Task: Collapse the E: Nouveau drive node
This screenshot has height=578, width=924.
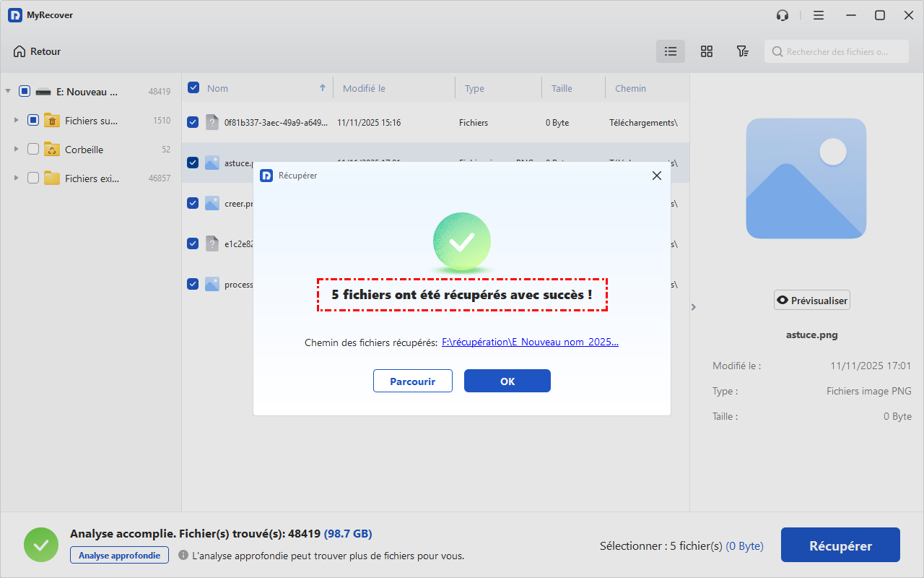Action: [8, 92]
